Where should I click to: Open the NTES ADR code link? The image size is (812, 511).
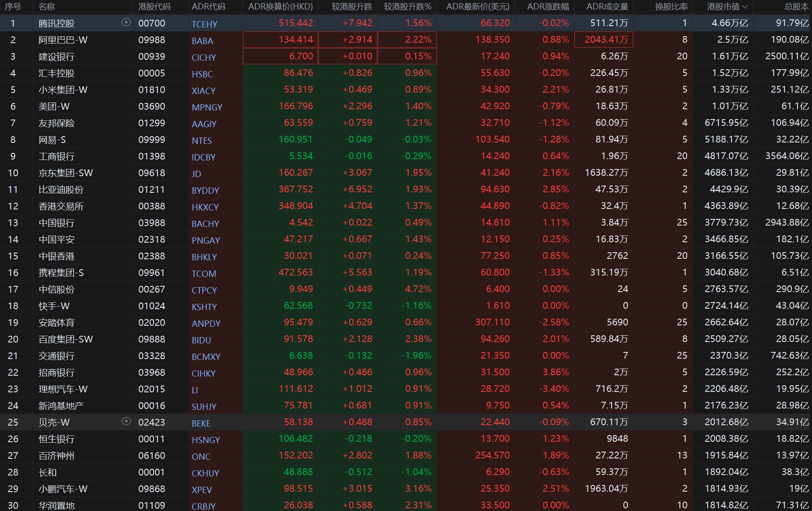point(202,141)
